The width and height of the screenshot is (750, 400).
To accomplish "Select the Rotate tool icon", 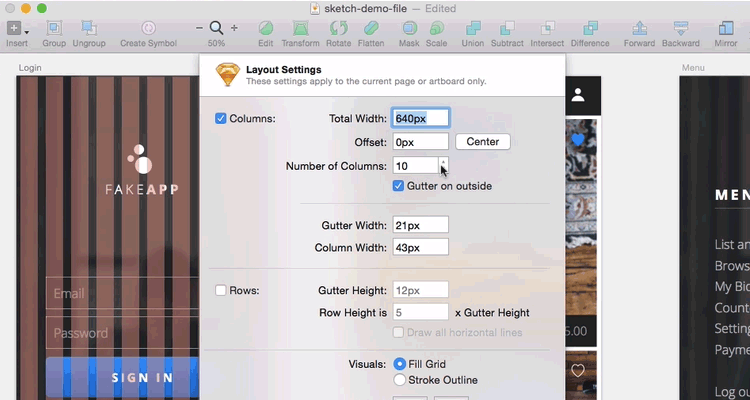I will (x=338, y=28).
